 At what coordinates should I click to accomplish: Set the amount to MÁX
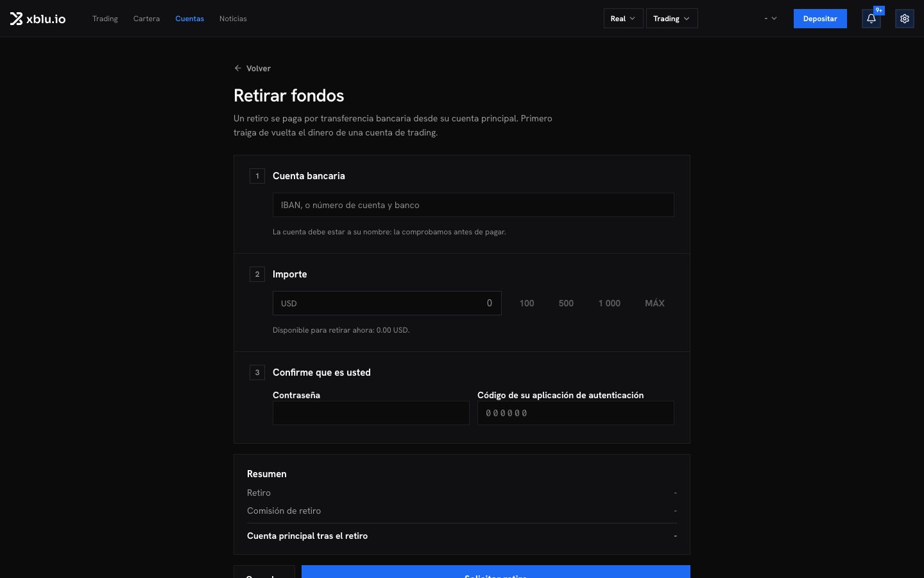point(654,303)
